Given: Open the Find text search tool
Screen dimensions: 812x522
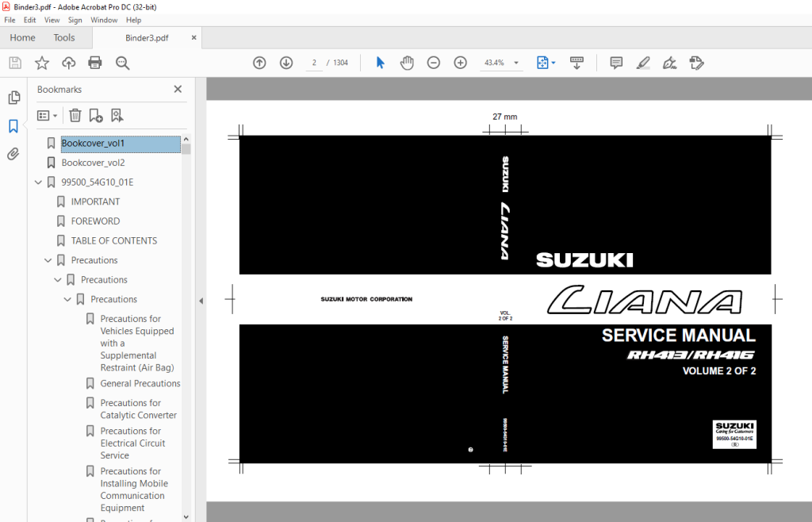Looking at the screenshot, I should coord(123,63).
